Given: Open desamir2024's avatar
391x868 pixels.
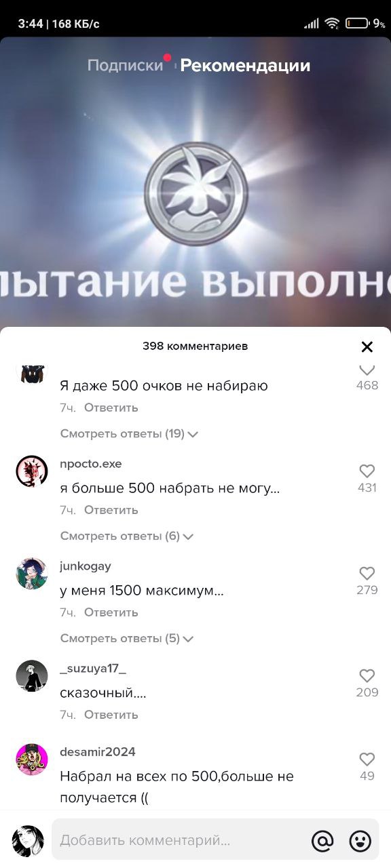Looking at the screenshot, I should click(x=32, y=759).
